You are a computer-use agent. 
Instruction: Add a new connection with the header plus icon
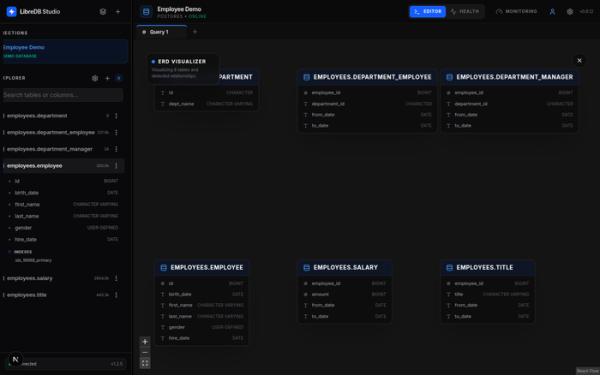[118, 11]
